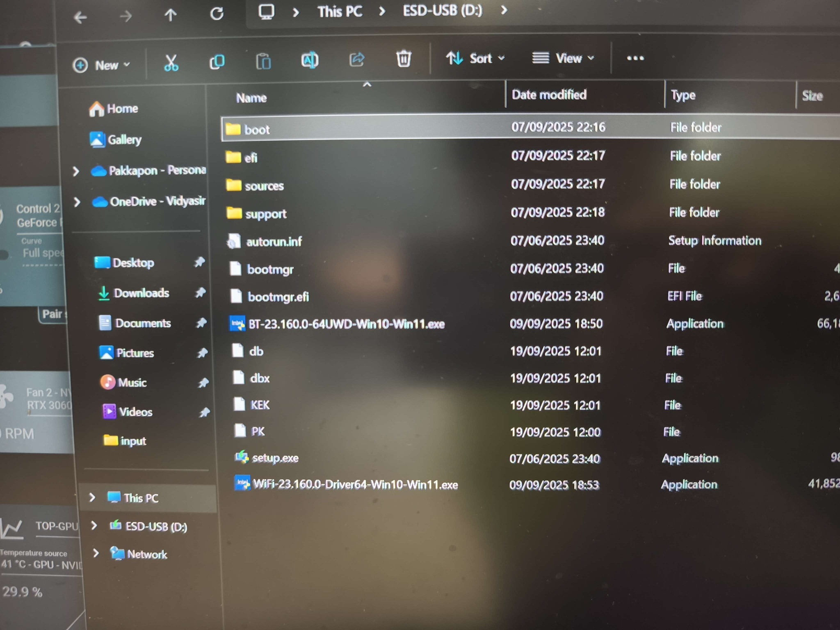Select the WiFi-23.160.0 Intel driver icon
840x630 pixels.
(242, 483)
